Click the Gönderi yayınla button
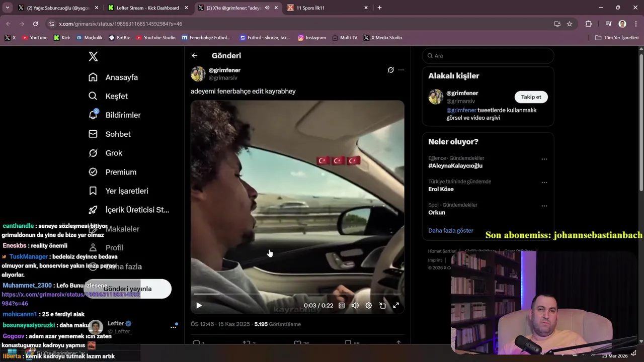This screenshot has width=644, height=362. click(128, 289)
